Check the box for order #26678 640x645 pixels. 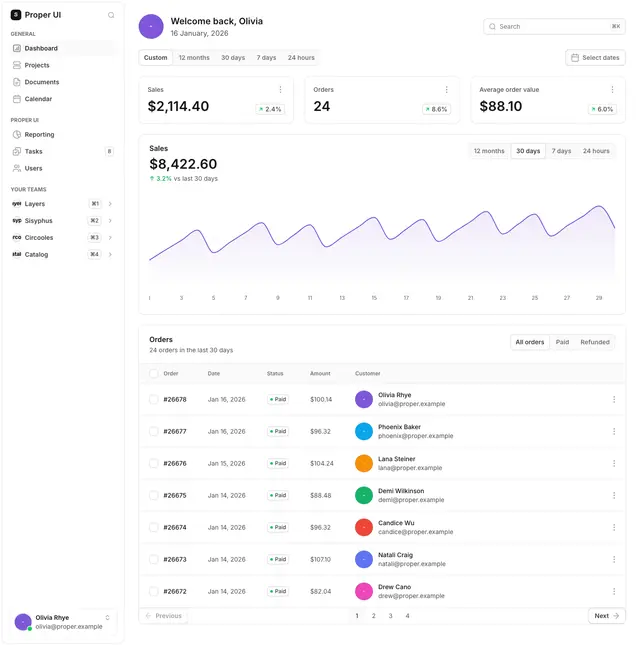(153, 399)
